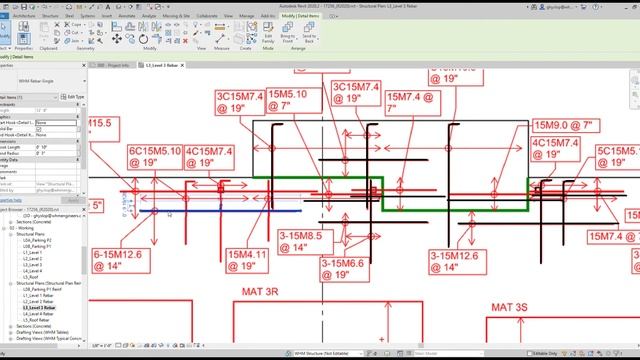Expand Sections (Concrete) node above Working
Image resolution: width=640 pixels, height=360 pixels.
point(11,222)
